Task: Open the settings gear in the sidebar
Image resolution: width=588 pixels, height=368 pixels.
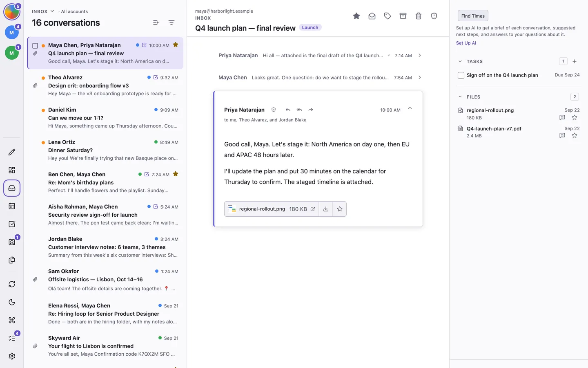Action: pos(12,356)
